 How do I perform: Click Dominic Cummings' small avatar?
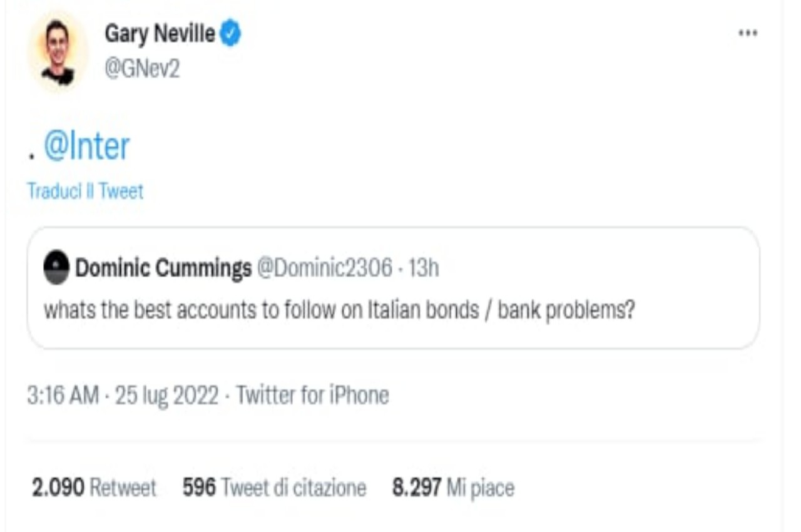(x=56, y=268)
